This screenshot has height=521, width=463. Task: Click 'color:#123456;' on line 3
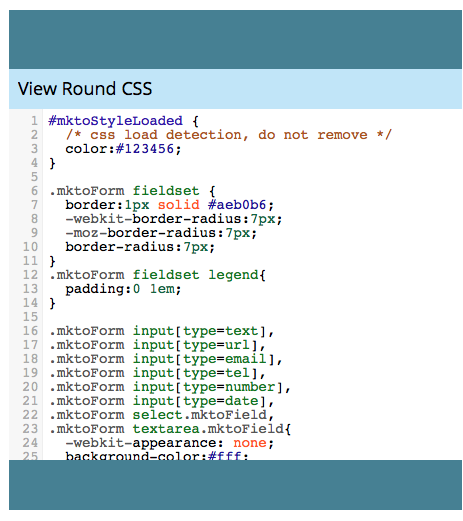[123, 149]
